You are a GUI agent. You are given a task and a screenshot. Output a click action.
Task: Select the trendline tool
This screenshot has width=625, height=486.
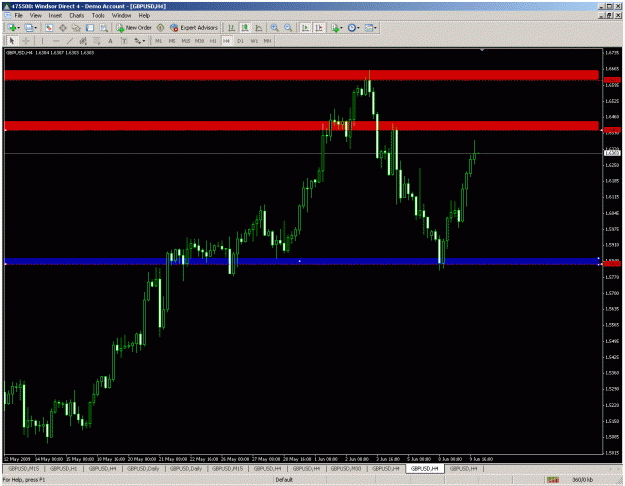69,41
